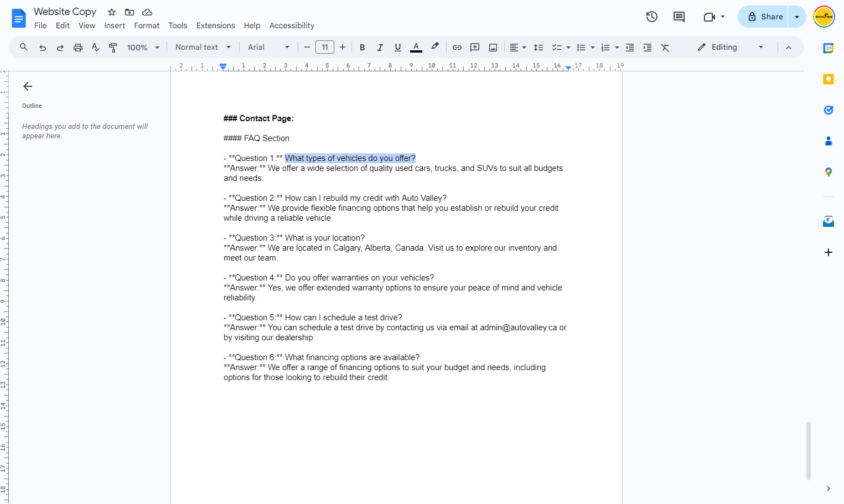Move document to another folder
844x504 pixels.
[130, 12]
